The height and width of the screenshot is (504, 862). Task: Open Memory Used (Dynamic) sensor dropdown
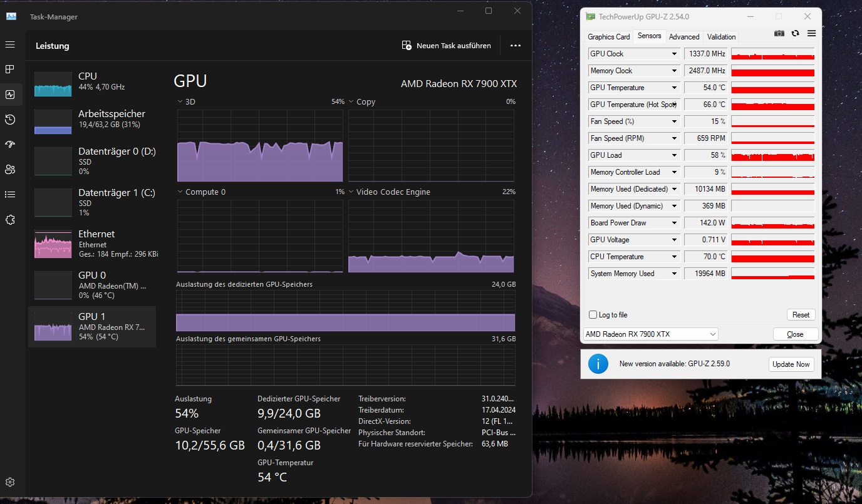(x=675, y=206)
